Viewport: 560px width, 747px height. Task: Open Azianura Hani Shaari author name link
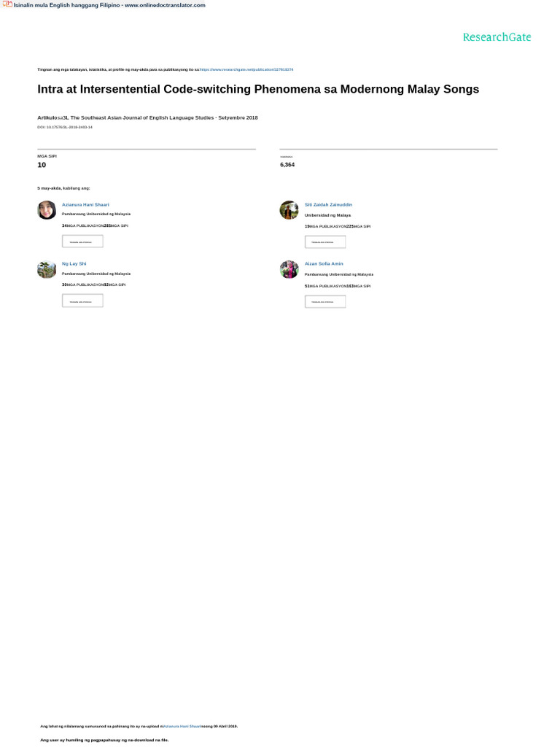[85, 205]
